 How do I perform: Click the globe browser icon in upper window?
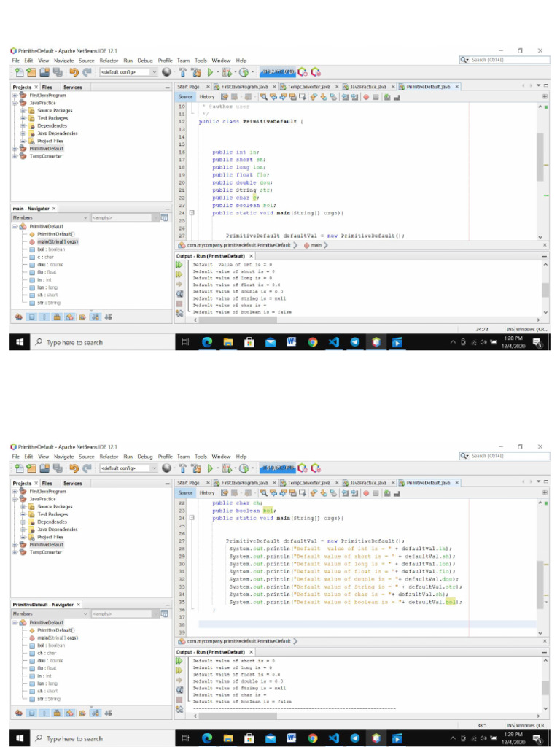[x=167, y=72]
